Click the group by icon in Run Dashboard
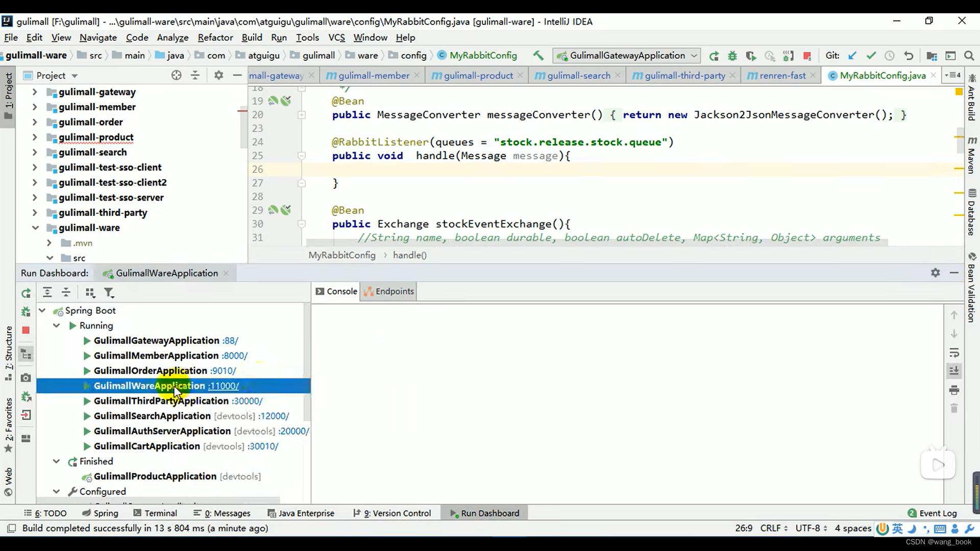The width and height of the screenshot is (980, 551). coord(90,292)
